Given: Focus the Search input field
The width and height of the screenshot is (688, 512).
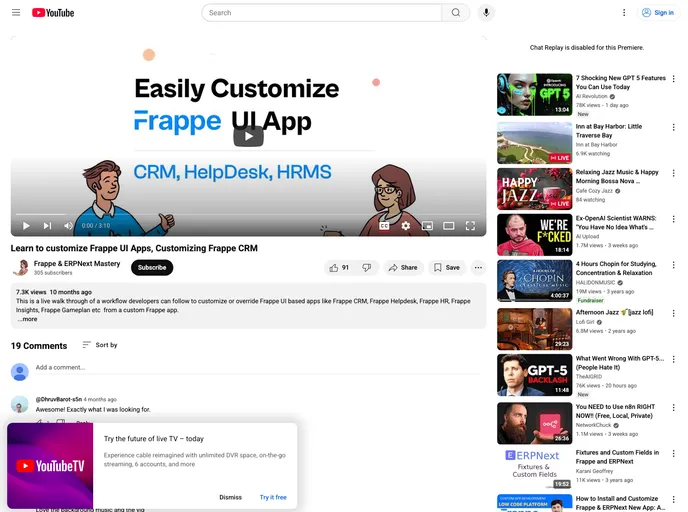Looking at the screenshot, I should [x=322, y=13].
